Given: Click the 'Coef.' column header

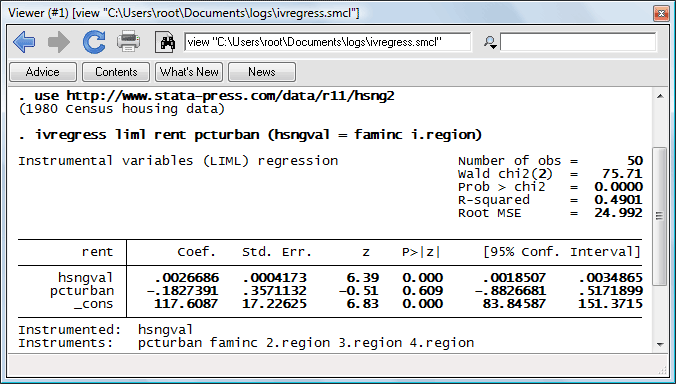Looking at the screenshot, I should (196, 252).
